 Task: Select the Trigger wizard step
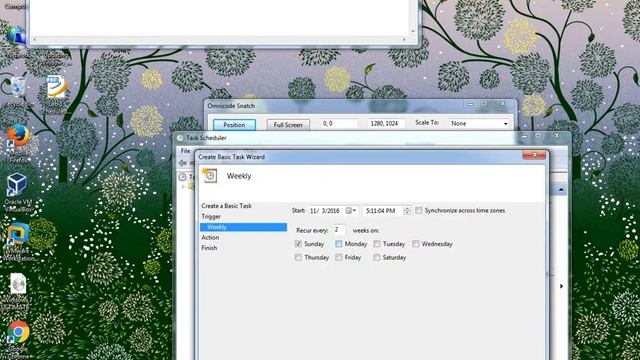coord(211,216)
